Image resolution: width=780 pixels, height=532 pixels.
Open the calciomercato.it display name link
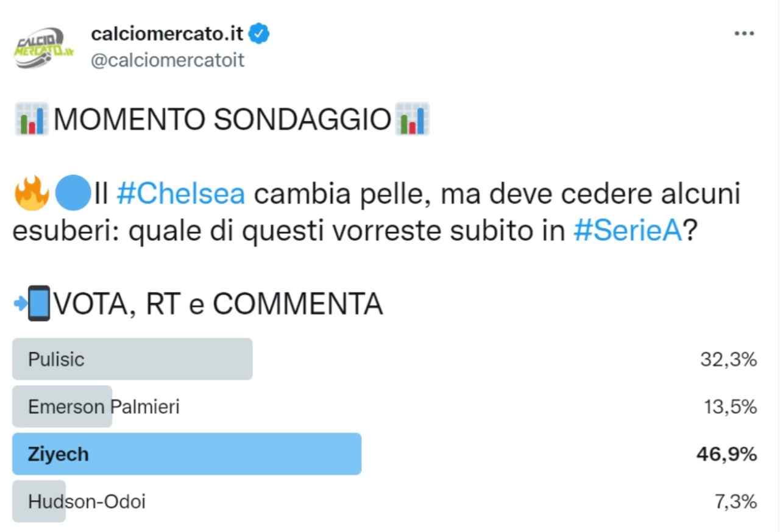167,35
